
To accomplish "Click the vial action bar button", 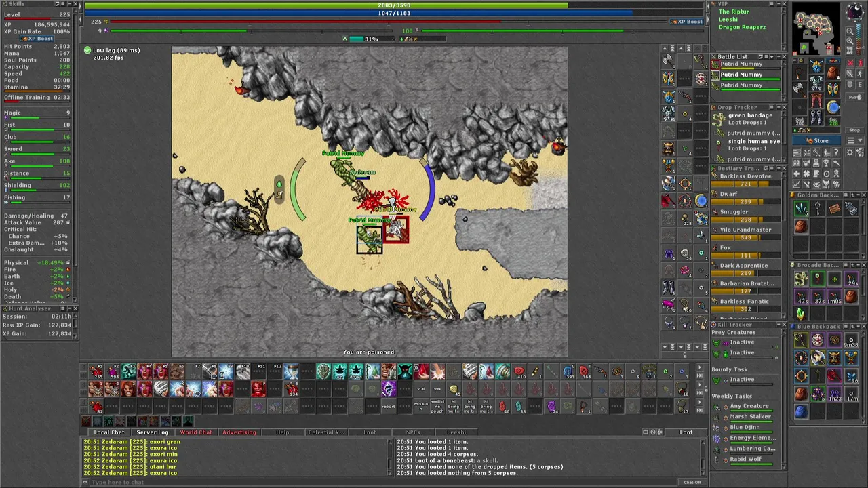I will (x=421, y=389).
